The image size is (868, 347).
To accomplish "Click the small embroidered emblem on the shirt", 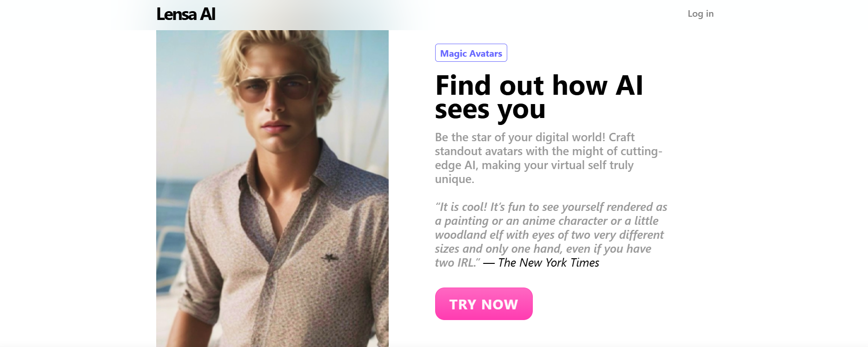I will 331,257.
